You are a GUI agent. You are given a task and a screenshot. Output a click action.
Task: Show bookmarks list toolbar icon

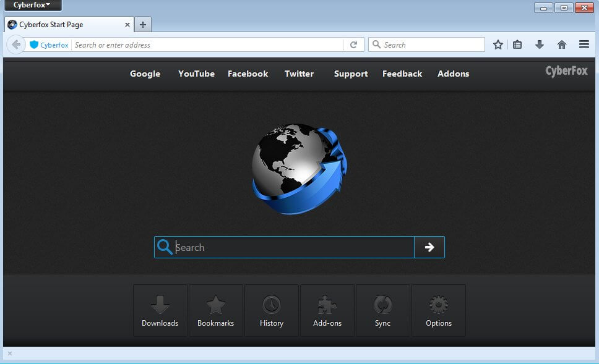[517, 44]
